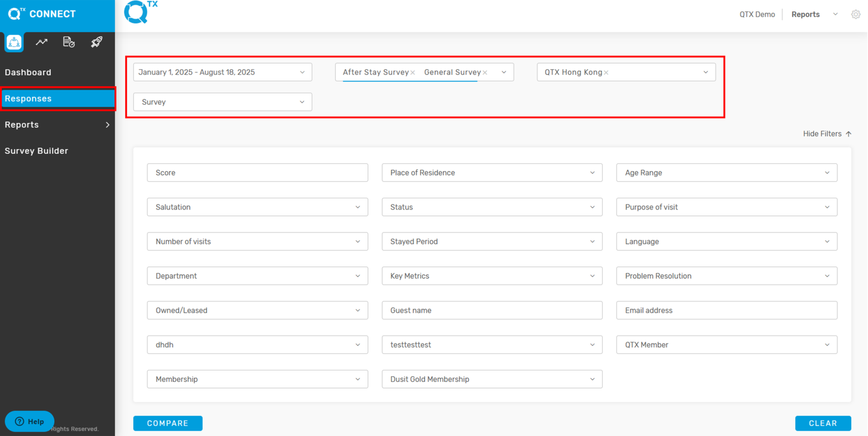Image resolution: width=868 pixels, height=436 pixels.
Task: Remove the After Stay Survey tag
Action: point(413,73)
